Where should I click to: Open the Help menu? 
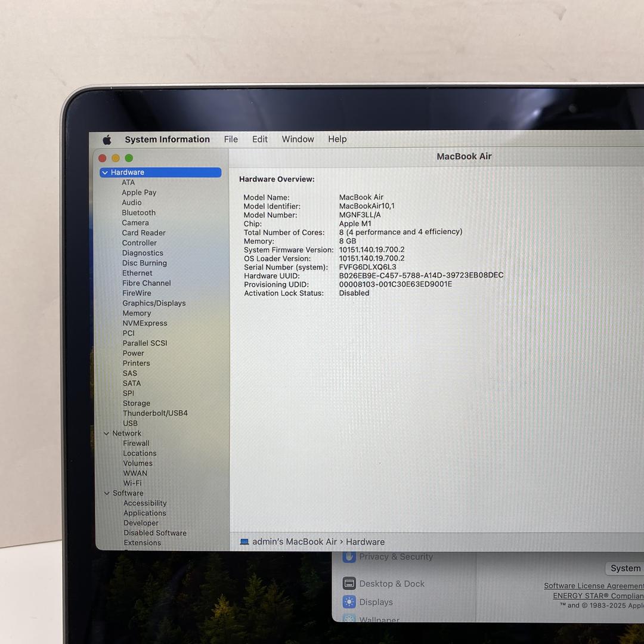[x=337, y=140]
